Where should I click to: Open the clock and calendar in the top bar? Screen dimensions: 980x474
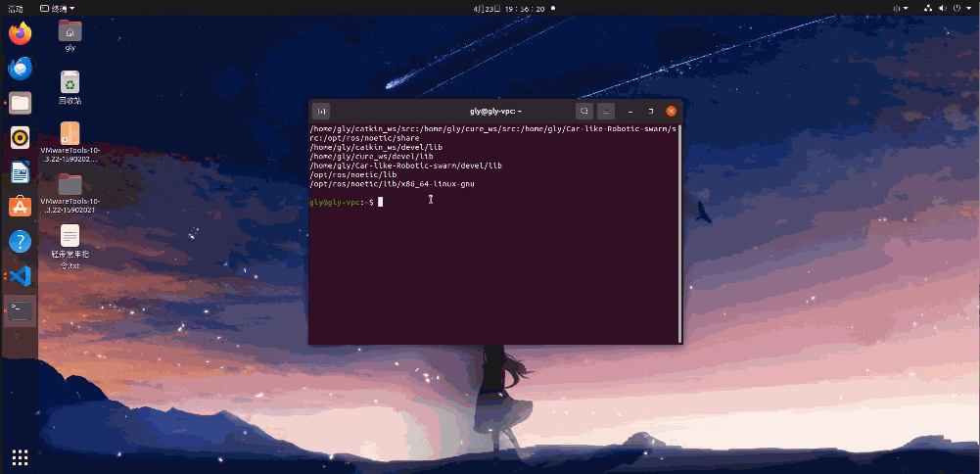click(x=509, y=8)
